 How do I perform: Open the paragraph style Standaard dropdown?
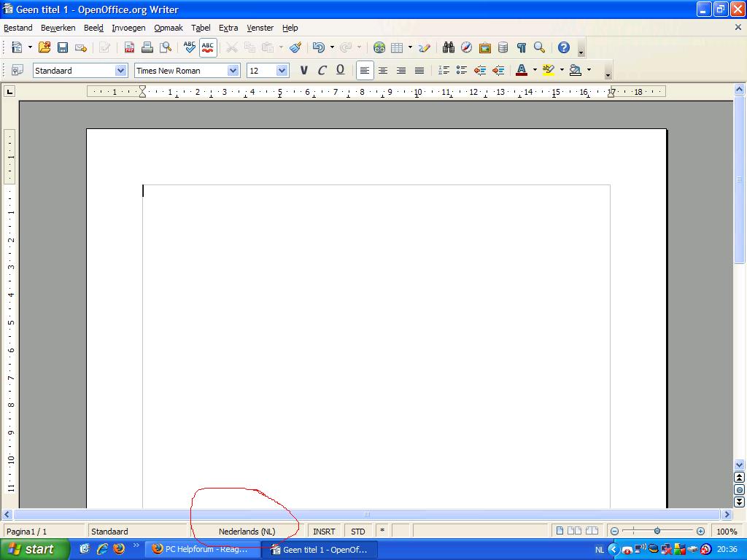coord(121,71)
